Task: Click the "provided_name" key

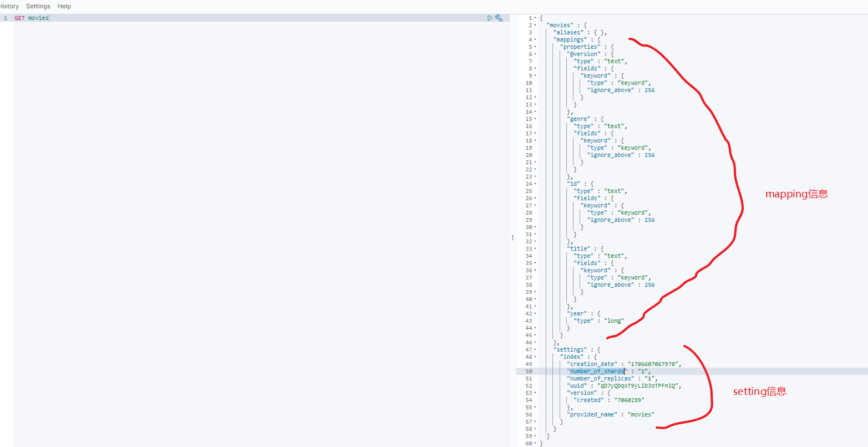Action: point(592,414)
